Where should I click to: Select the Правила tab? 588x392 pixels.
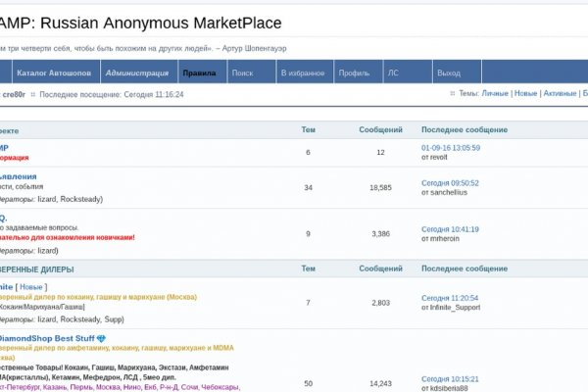(198, 73)
